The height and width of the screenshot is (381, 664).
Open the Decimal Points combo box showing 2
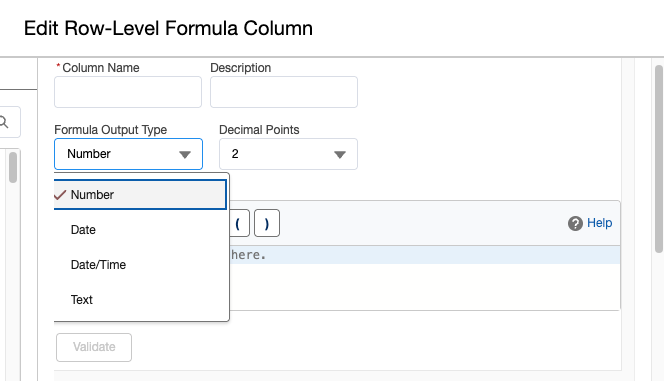(x=288, y=154)
